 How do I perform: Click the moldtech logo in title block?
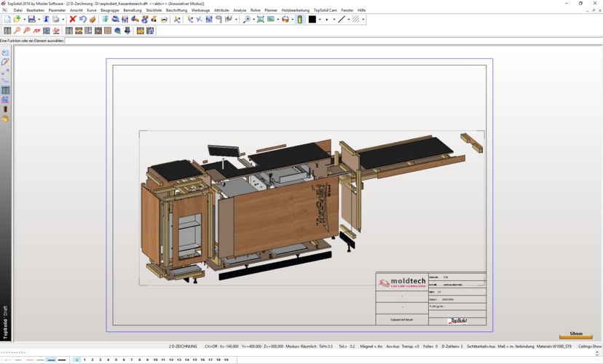pos(402,282)
